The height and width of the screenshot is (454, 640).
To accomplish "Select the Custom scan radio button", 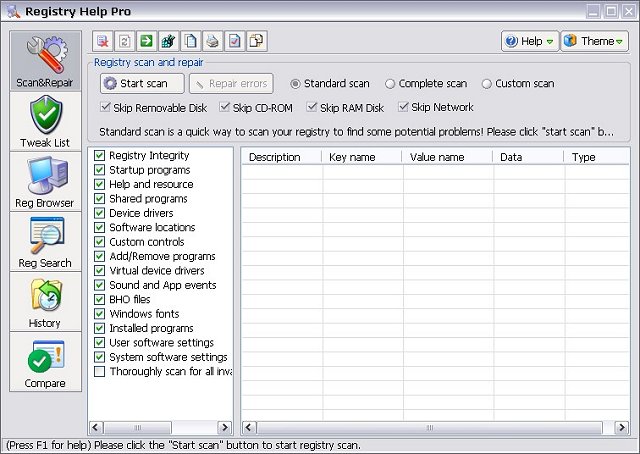I will click(487, 84).
